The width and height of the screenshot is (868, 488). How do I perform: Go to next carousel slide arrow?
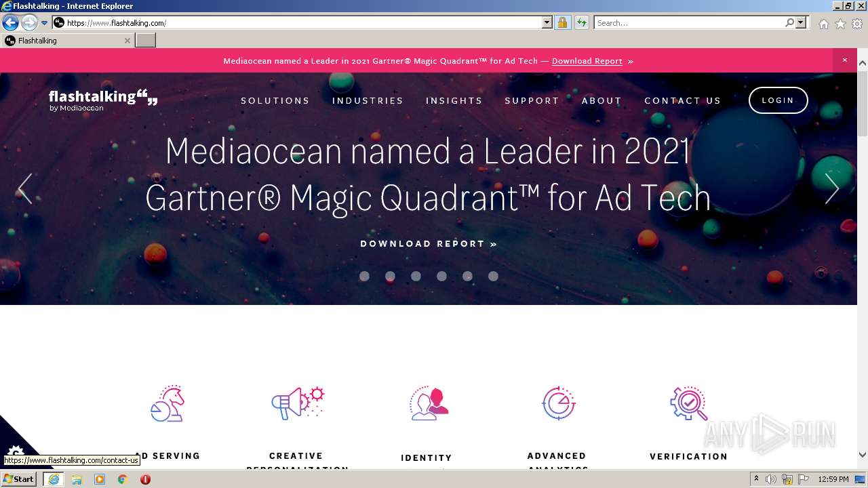[x=831, y=188]
